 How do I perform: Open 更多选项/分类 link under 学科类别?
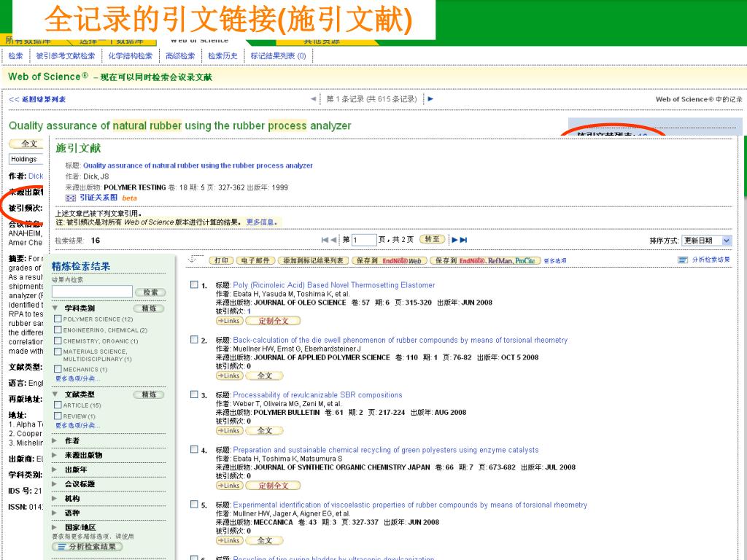tap(77, 378)
